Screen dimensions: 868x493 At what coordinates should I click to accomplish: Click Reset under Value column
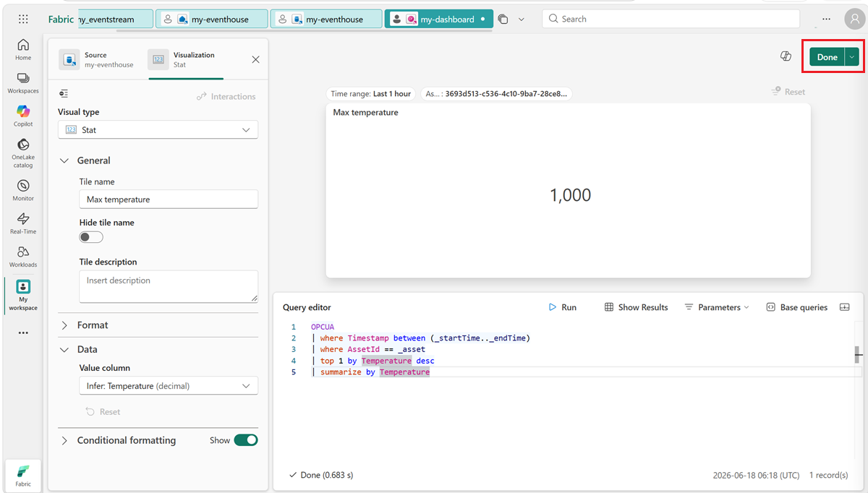[103, 411]
